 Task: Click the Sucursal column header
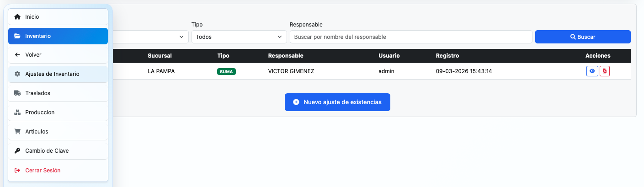(x=160, y=56)
